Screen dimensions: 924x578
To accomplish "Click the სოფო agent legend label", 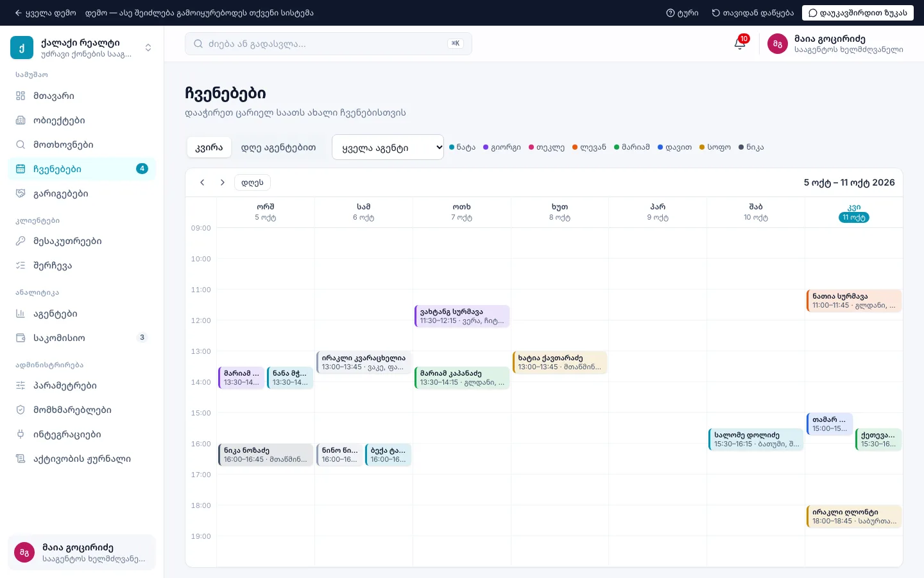I will pos(719,147).
